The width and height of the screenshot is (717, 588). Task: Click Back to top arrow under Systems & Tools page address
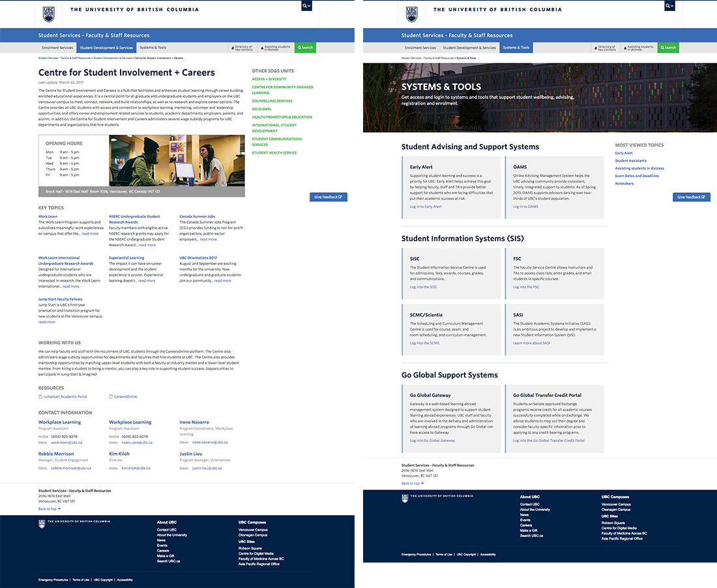422,484
